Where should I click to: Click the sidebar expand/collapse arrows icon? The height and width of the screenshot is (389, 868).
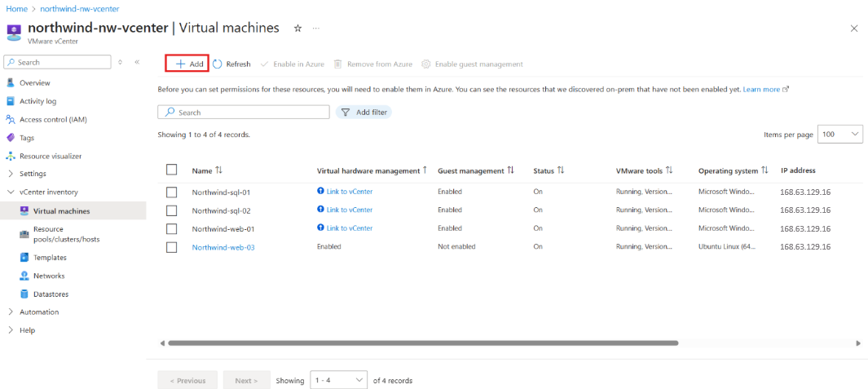(x=120, y=62)
